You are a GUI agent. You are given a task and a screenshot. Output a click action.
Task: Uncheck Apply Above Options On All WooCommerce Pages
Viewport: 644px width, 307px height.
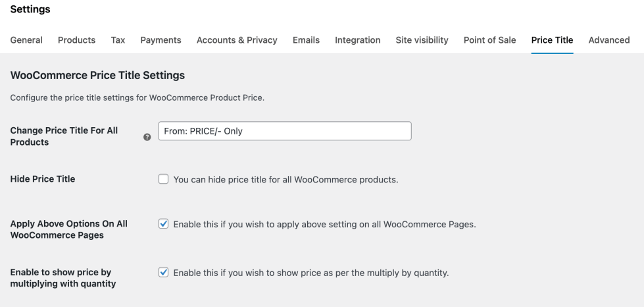[163, 224]
